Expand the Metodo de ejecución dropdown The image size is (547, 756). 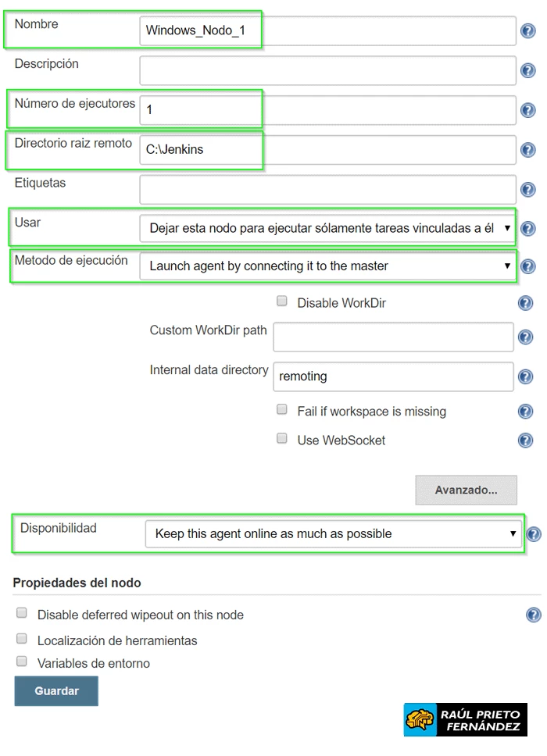pos(327,266)
